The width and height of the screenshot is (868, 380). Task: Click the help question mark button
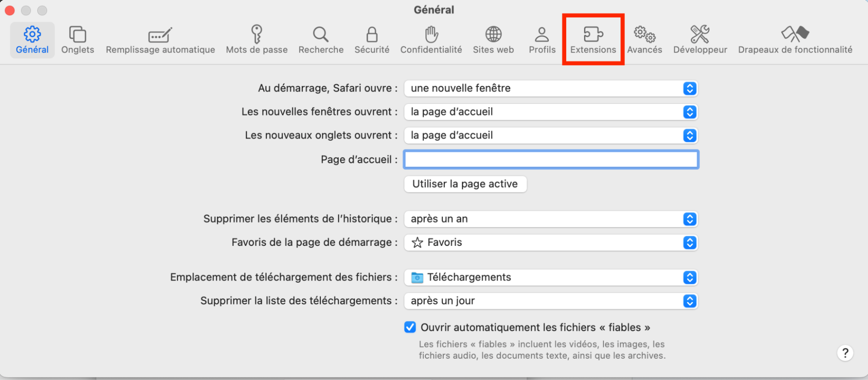pos(845,353)
